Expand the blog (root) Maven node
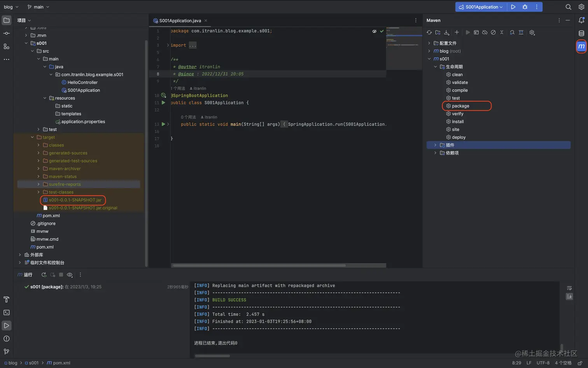 tap(429, 51)
